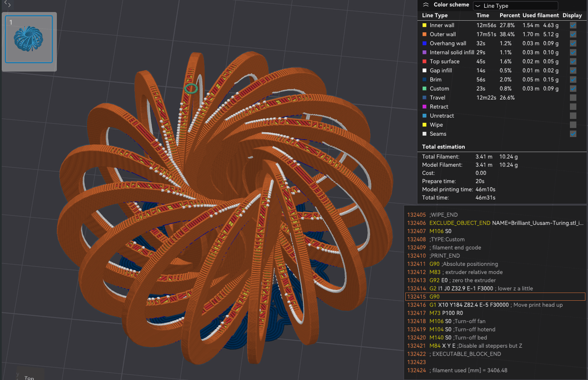Click the Top surface red color swatch
The width and height of the screenshot is (588, 380).
pos(424,62)
